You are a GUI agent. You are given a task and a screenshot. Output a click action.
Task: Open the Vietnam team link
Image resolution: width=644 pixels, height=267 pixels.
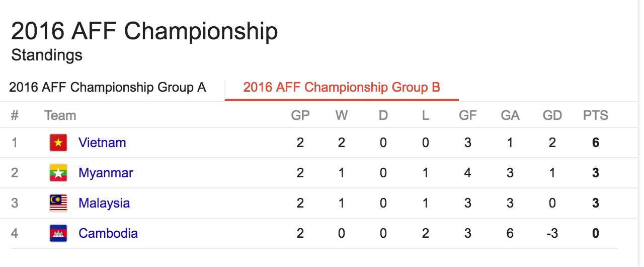click(102, 143)
